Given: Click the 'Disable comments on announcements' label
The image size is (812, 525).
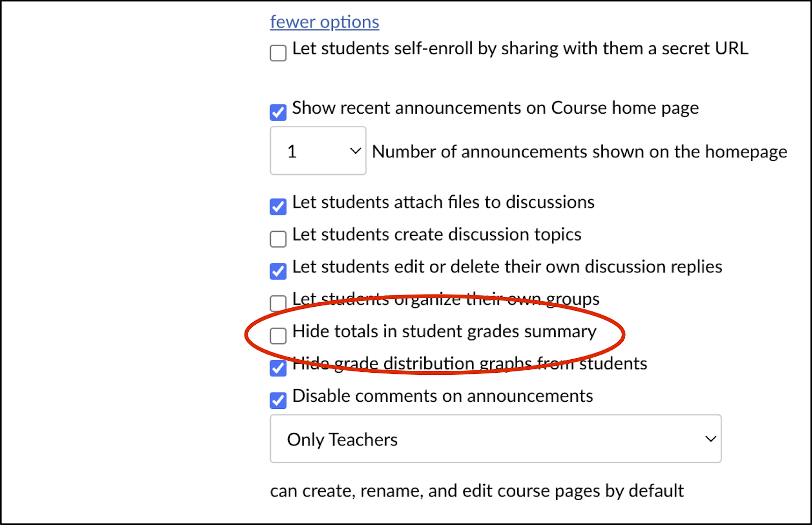Looking at the screenshot, I should click(x=442, y=396).
